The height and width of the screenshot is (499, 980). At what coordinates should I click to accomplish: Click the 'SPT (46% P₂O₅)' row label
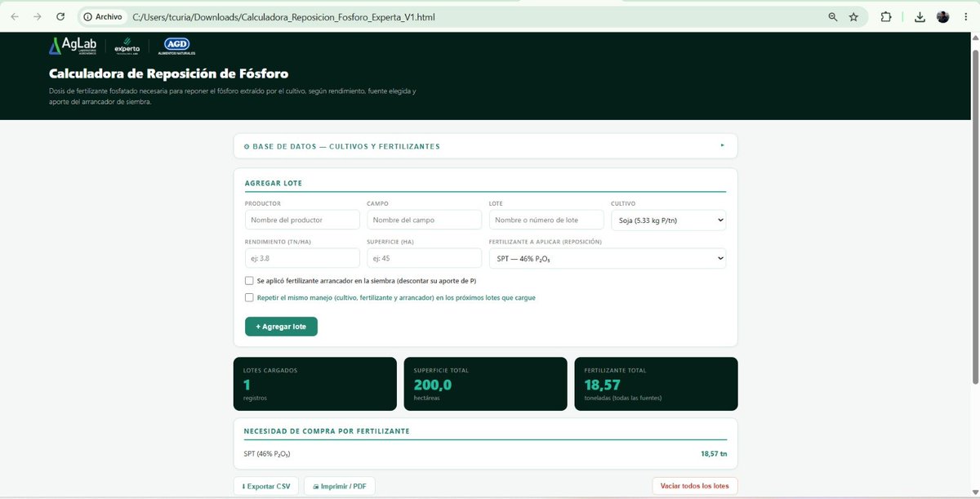pos(267,453)
